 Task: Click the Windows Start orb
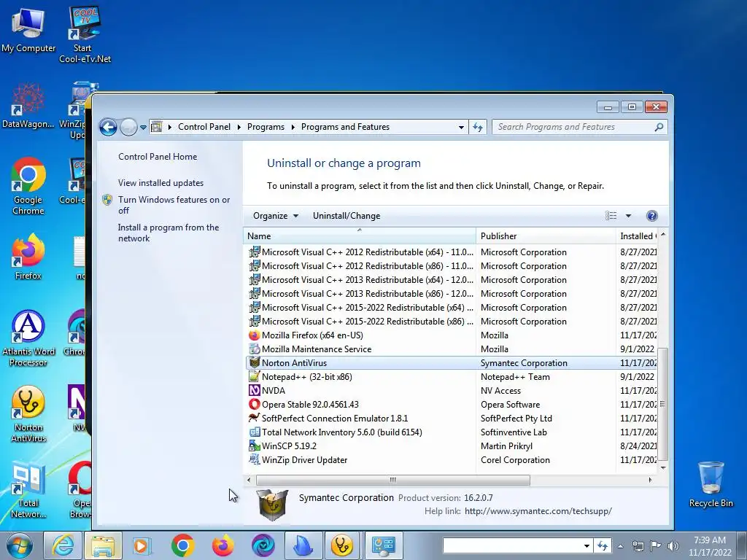click(20, 545)
